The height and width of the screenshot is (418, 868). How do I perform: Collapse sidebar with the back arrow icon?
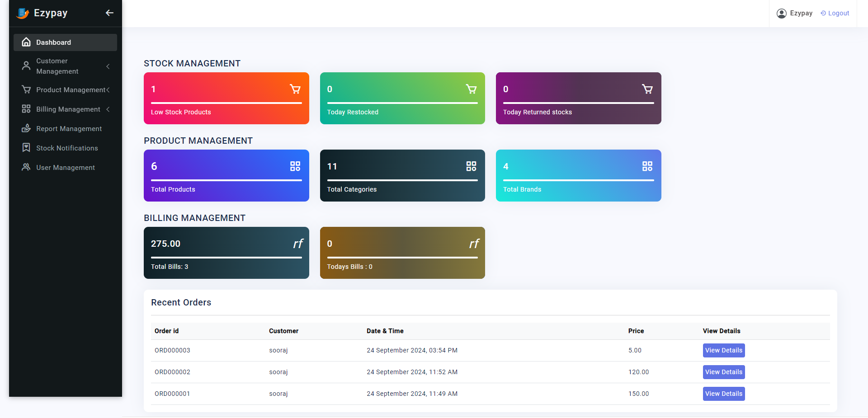pyautogui.click(x=109, y=13)
